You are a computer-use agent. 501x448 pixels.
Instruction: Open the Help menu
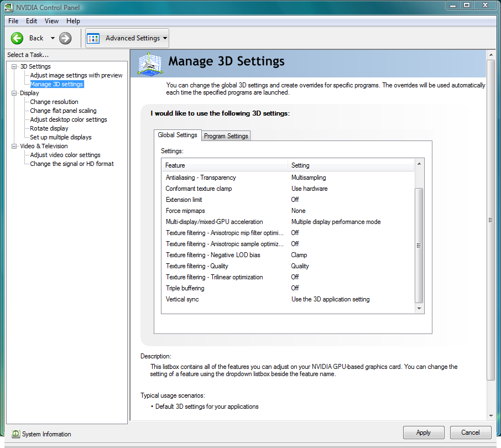pyautogui.click(x=73, y=21)
